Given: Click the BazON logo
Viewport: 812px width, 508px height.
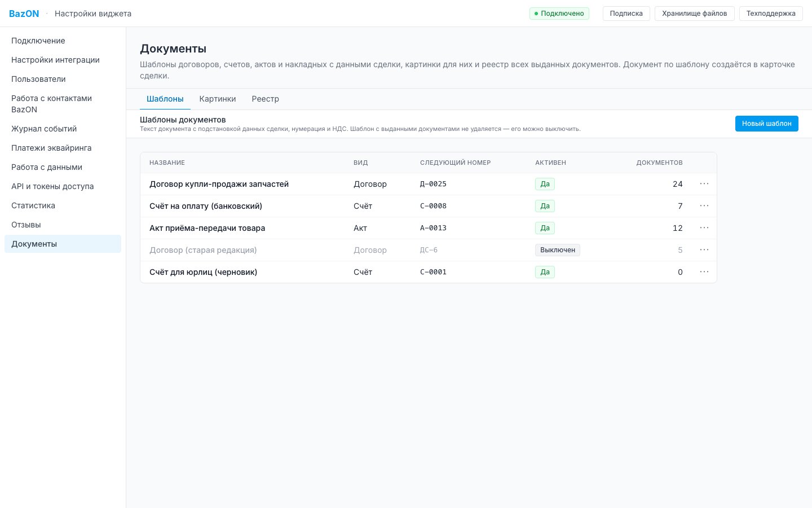Looking at the screenshot, I should tap(24, 14).
